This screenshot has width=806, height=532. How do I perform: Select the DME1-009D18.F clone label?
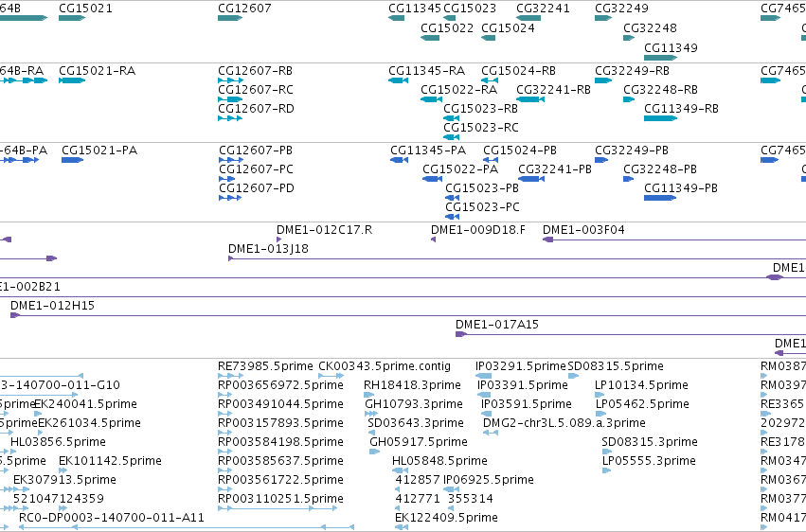(478, 229)
